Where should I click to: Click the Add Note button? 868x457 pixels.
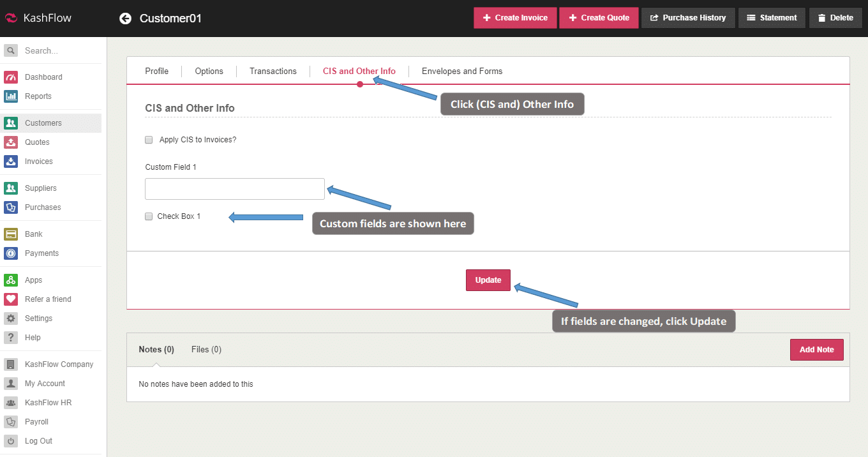point(816,350)
